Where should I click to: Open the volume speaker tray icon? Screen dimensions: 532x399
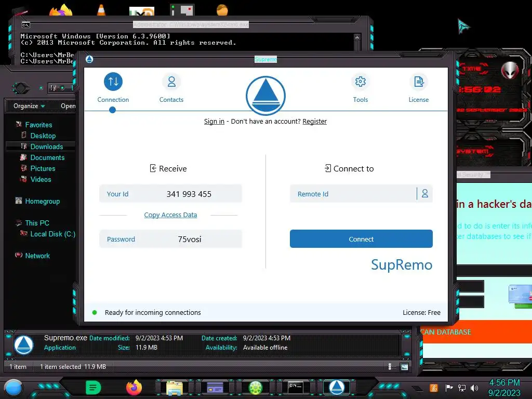[474, 388]
